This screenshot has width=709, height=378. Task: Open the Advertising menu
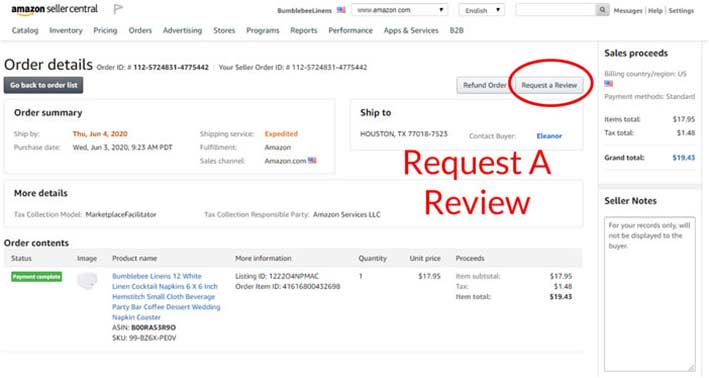click(x=182, y=30)
